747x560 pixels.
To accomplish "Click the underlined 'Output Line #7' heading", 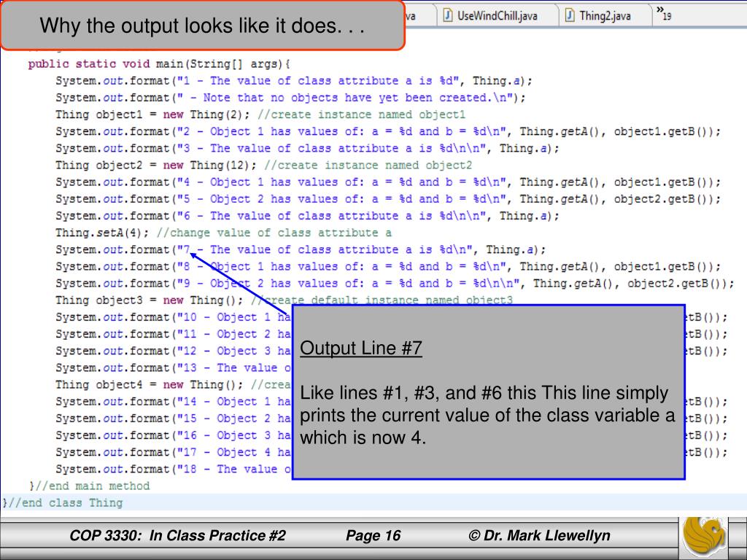I will tap(361, 348).
